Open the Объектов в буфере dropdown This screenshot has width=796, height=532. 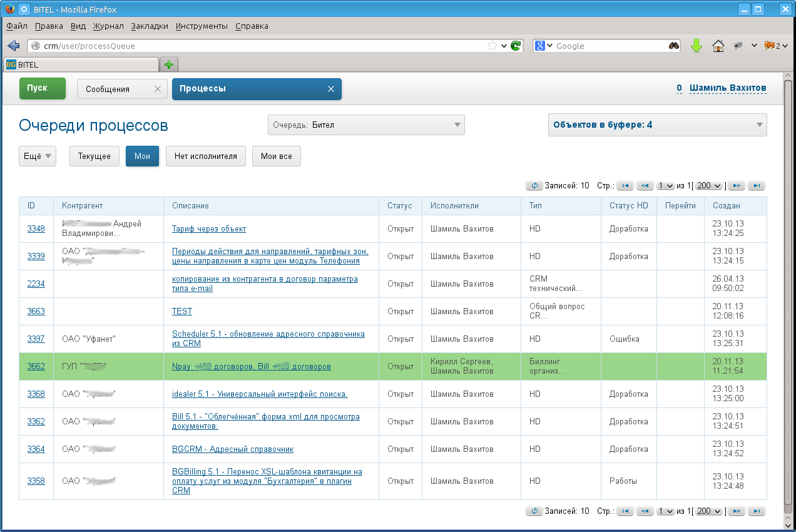(657, 125)
